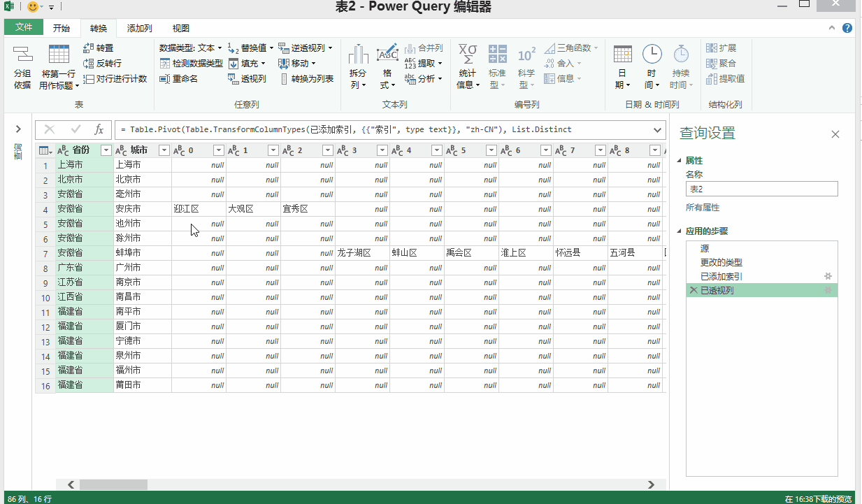The image size is (862, 504).
Task: Click 反转行 (Reverse Rows)
Action: (102, 64)
